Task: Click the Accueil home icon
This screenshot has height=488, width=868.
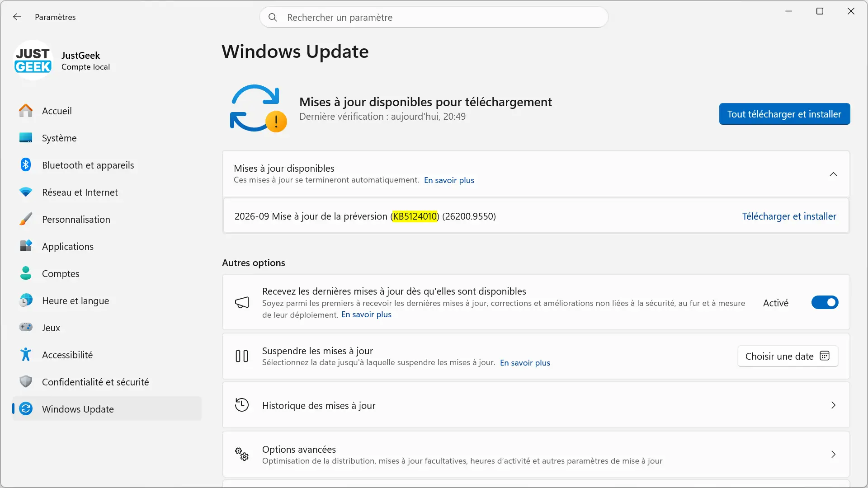Action: [26, 111]
